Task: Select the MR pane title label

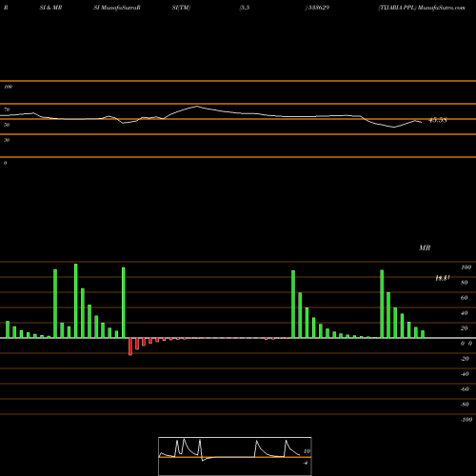Action: [425, 248]
